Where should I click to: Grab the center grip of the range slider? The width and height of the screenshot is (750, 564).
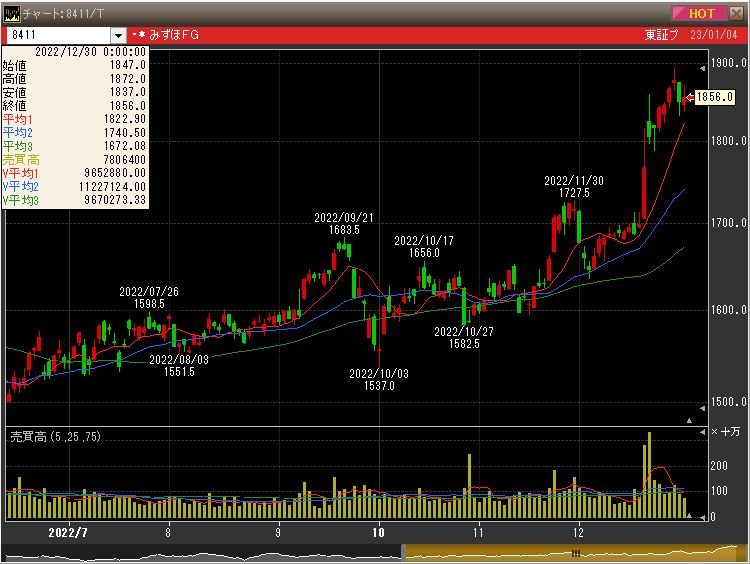coord(576,553)
